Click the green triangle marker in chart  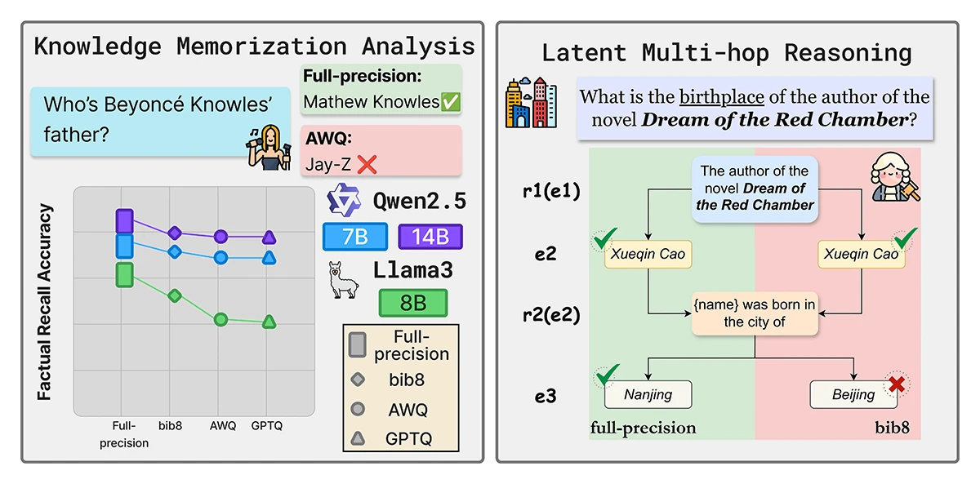coord(269,322)
